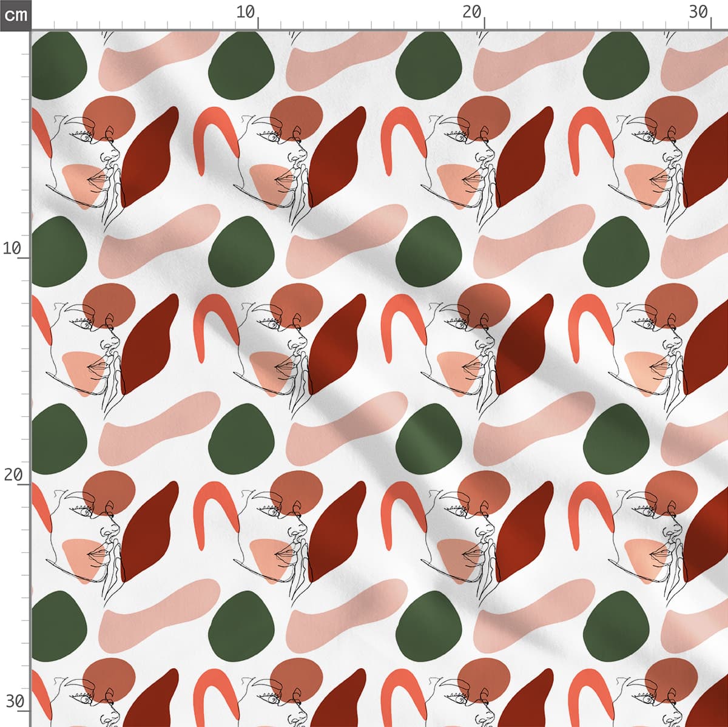The width and height of the screenshot is (728, 727).
Task: Click the cm unit label badge
Action: coord(15,15)
